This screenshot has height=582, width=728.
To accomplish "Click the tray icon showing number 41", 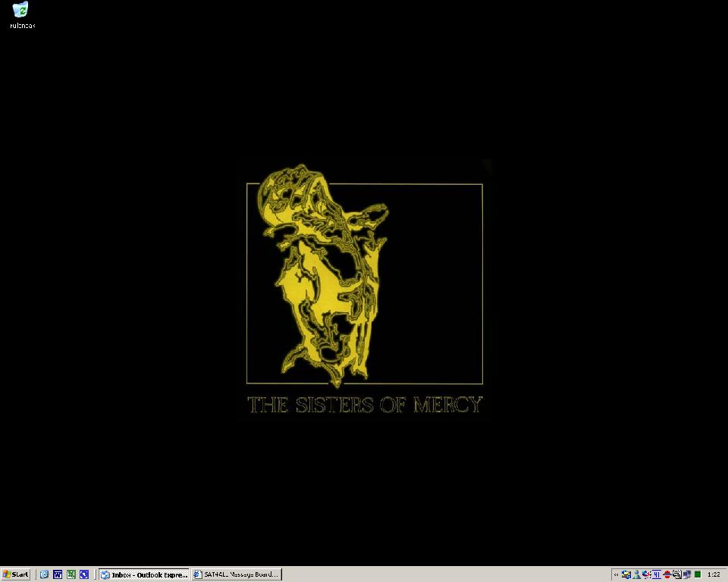I will (x=657, y=574).
